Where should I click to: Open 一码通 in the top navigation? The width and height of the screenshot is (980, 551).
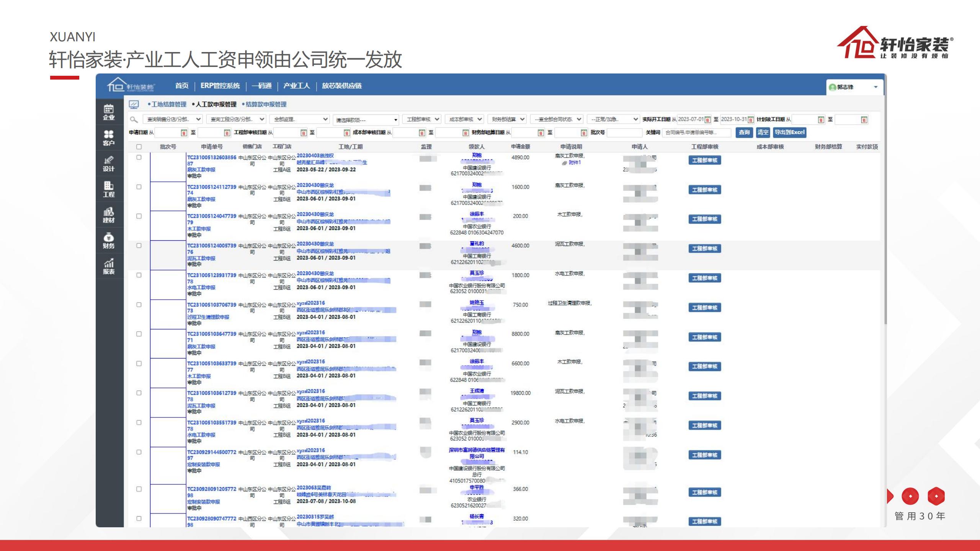(x=261, y=86)
